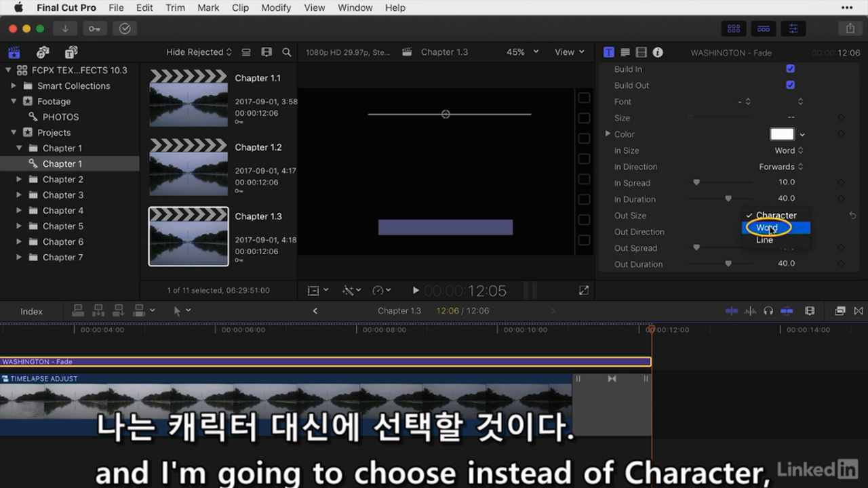Viewport: 868px width, 488px height.
Task: Open the clip appearance filmstrip icon in timeline
Action: tap(810, 311)
